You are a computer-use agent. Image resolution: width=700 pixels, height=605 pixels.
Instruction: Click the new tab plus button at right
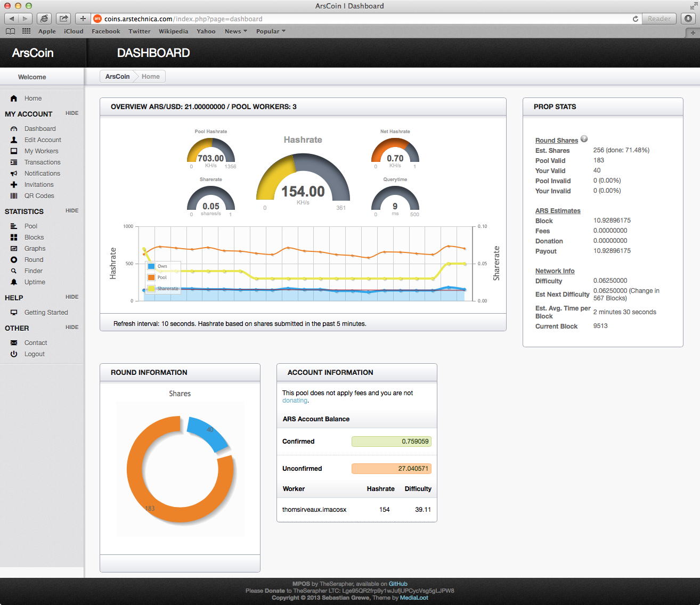pyautogui.click(x=693, y=32)
